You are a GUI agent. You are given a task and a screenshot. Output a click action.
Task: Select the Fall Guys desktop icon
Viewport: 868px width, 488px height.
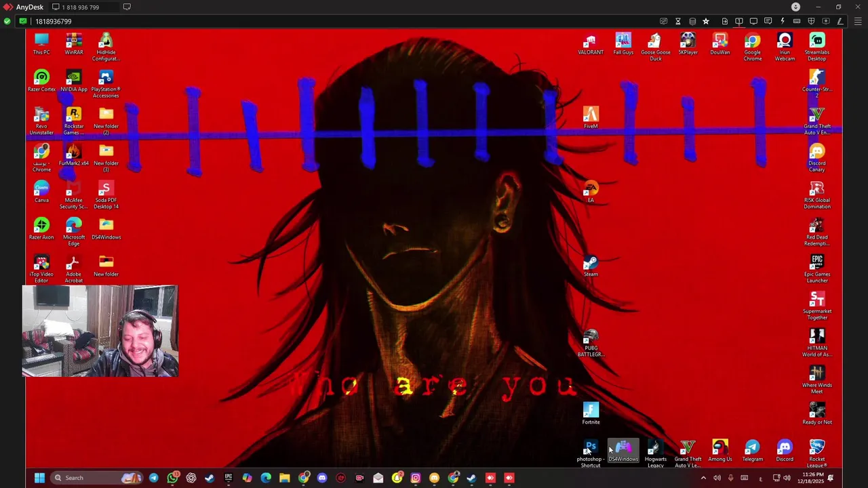[x=623, y=45]
